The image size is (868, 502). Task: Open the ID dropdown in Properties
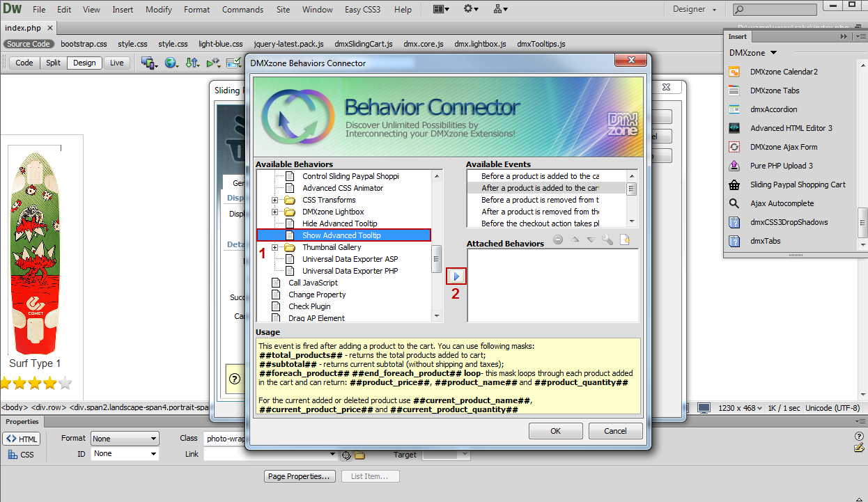point(125,454)
